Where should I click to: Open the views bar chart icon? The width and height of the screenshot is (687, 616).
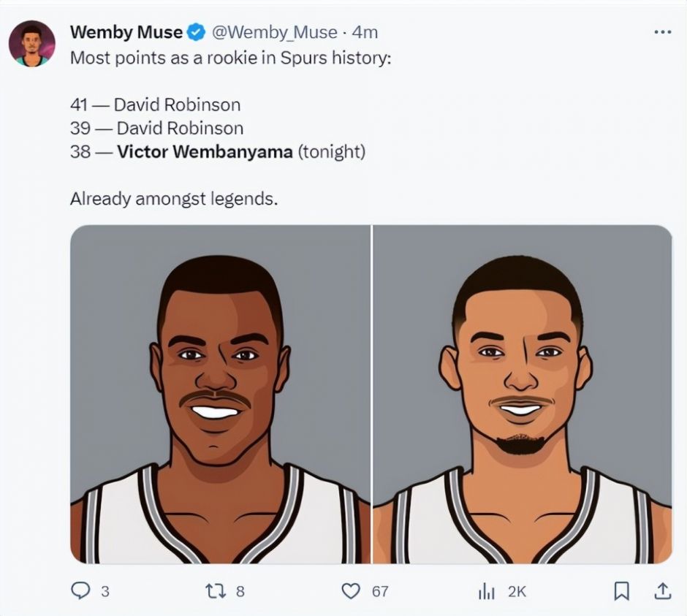(x=486, y=591)
